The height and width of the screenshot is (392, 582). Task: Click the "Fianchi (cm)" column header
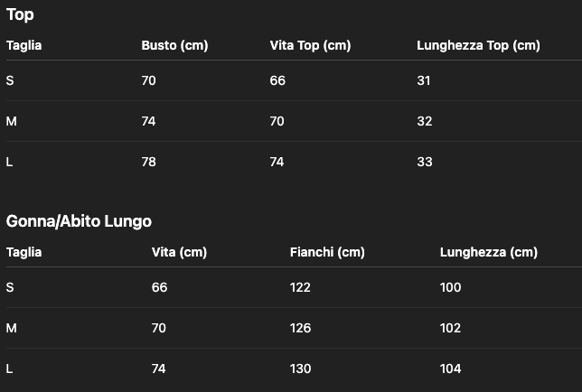point(327,252)
